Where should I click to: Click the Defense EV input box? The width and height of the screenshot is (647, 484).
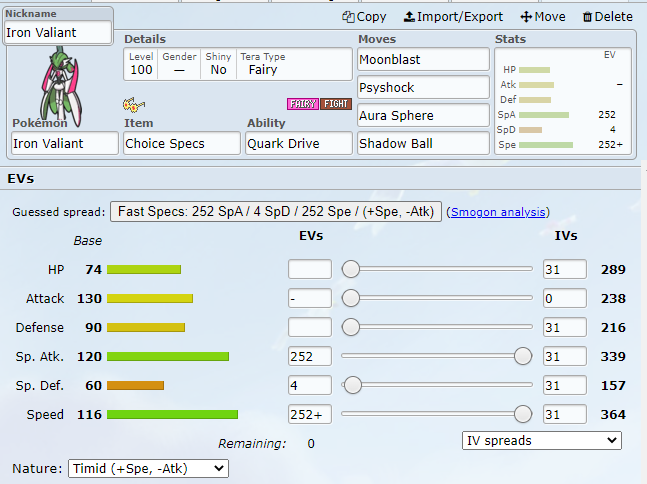tap(310, 327)
